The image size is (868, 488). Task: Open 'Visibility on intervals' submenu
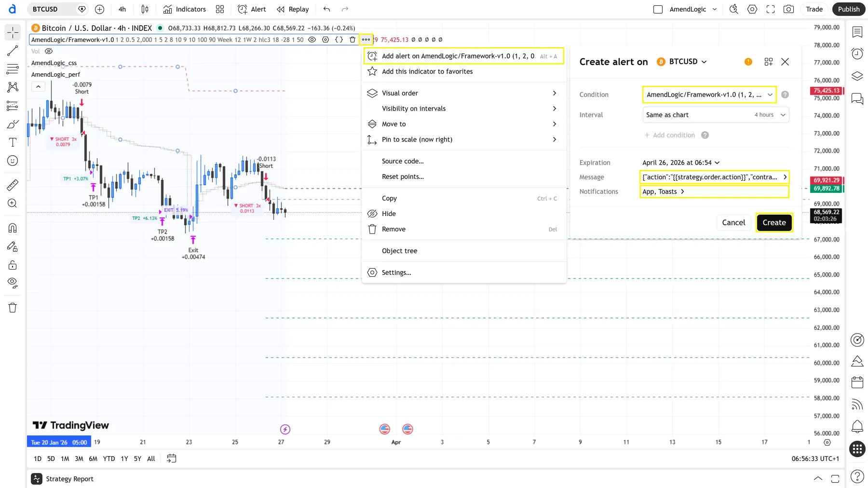pyautogui.click(x=464, y=108)
